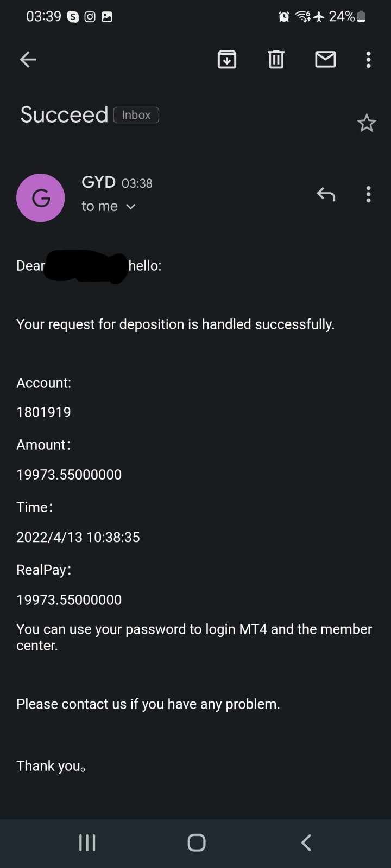Image resolution: width=391 pixels, height=868 pixels.
Task: Tap the Inbox label tag
Action: pyautogui.click(x=136, y=115)
